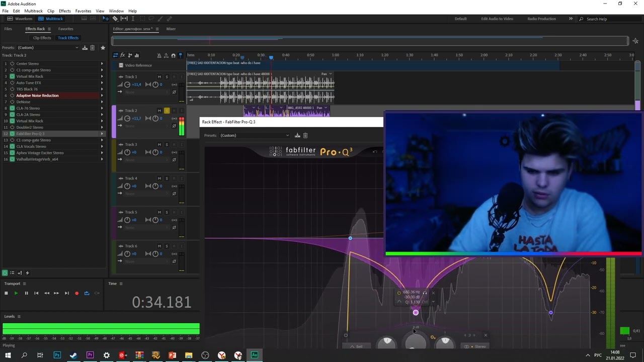Toggle the metronome icon
The width and height of the screenshot is (644, 362).
(x=159, y=55)
